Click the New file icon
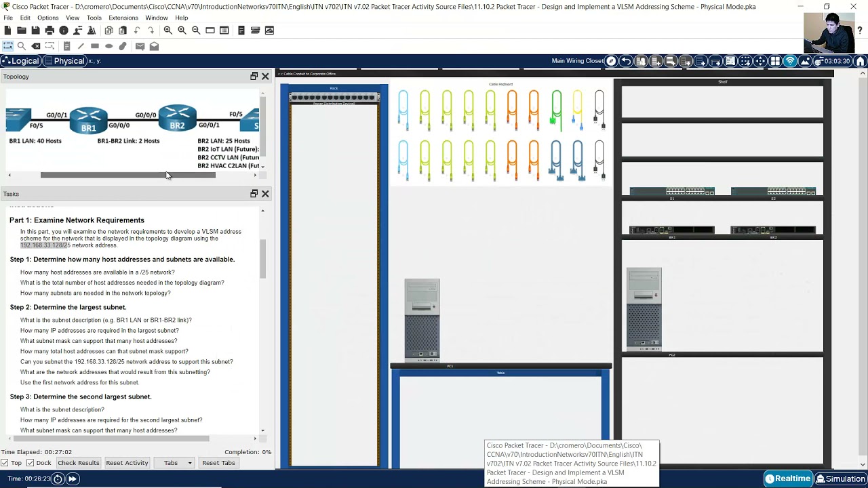This screenshot has height=488, width=868. coord(7,30)
